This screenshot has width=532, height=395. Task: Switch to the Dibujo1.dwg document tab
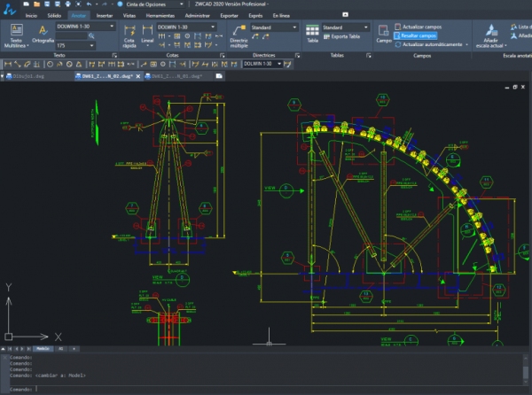pos(28,77)
